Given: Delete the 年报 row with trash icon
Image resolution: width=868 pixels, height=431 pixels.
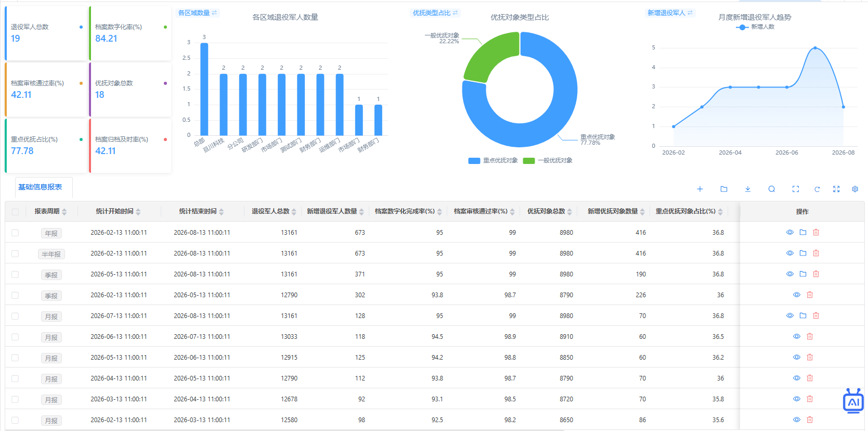Looking at the screenshot, I should click(816, 232).
